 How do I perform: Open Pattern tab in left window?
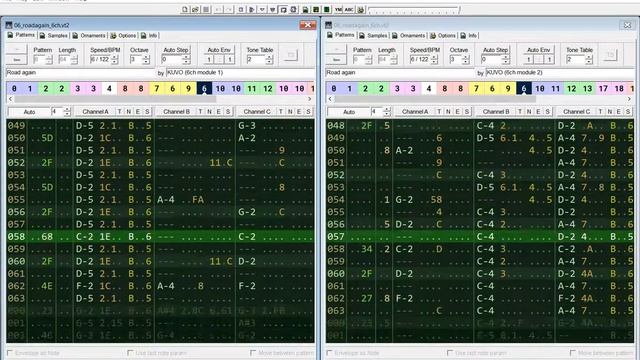pos(21,36)
